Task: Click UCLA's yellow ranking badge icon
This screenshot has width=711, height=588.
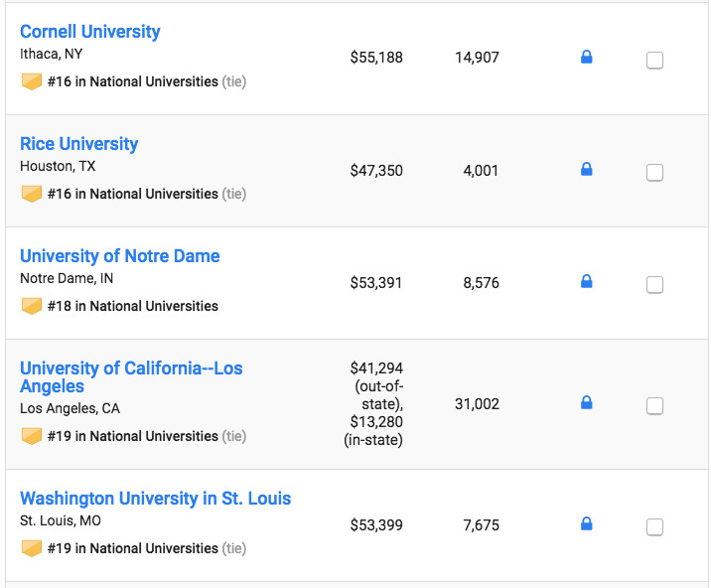Action: pos(32,436)
